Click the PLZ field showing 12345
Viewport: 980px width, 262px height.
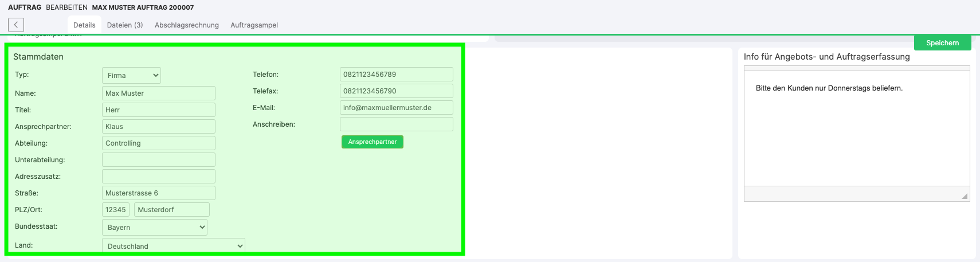(116, 210)
